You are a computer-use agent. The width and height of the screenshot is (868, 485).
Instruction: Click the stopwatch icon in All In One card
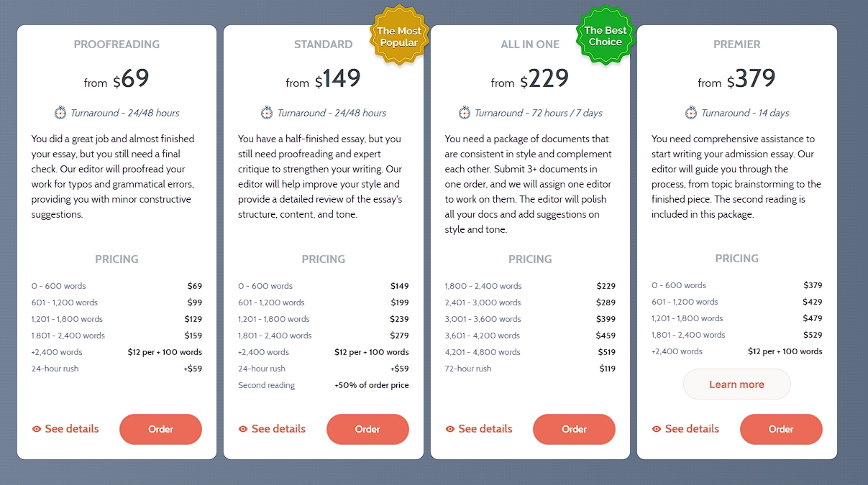click(x=465, y=113)
